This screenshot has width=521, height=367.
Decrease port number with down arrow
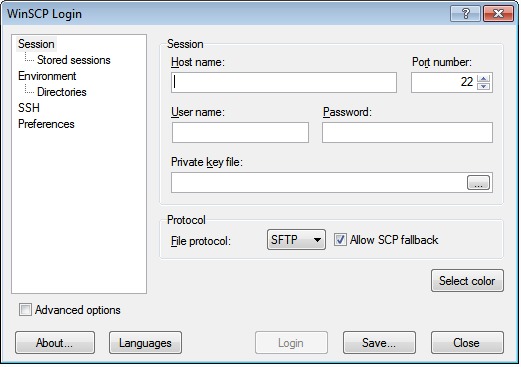point(483,86)
